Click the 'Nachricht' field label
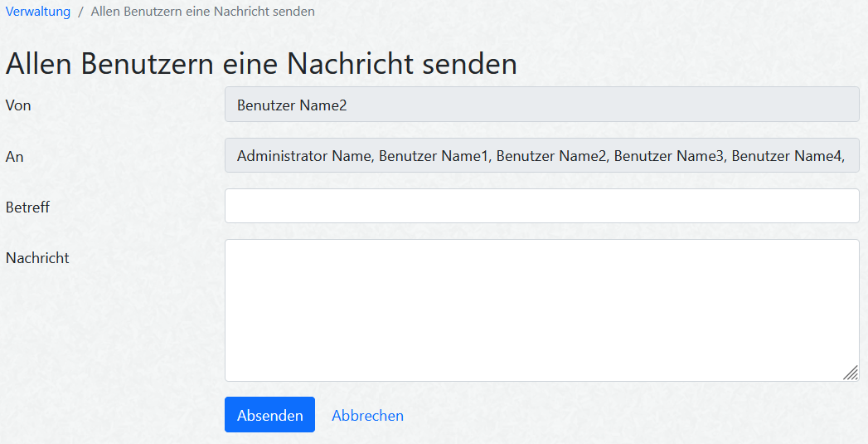 pyautogui.click(x=37, y=257)
